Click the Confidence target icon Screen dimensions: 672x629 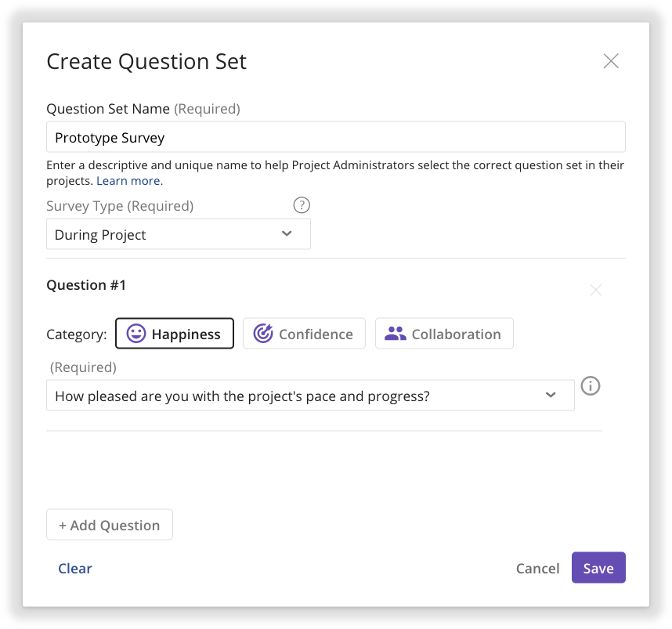[x=263, y=333]
